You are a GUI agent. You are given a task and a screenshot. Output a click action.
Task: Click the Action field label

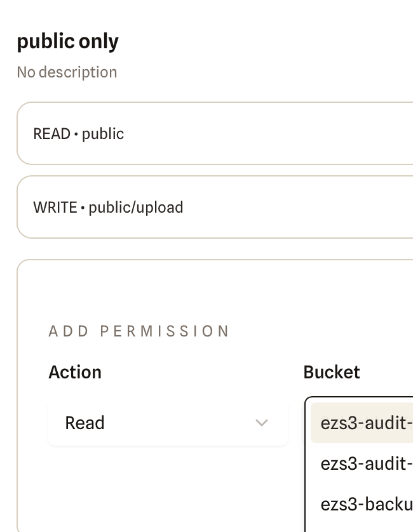(75, 372)
